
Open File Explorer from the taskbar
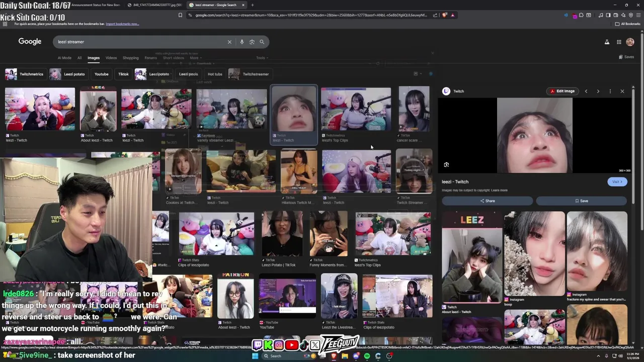point(345,356)
